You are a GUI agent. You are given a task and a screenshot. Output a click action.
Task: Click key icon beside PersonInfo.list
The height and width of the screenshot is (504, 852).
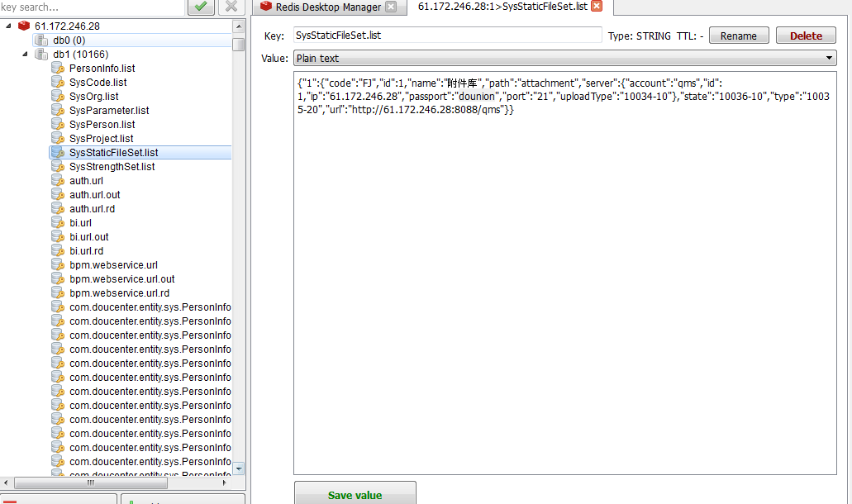[x=58, y=68]
